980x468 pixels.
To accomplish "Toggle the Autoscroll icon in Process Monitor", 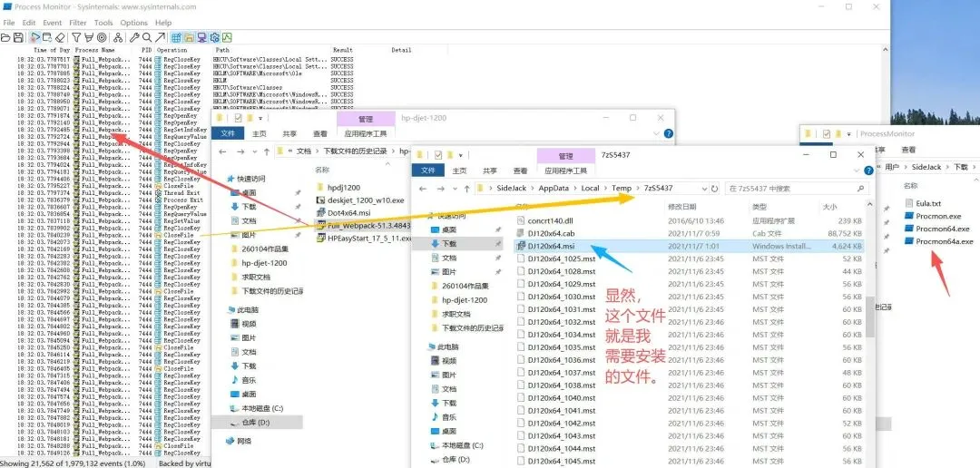I will (x=47, y=37).
